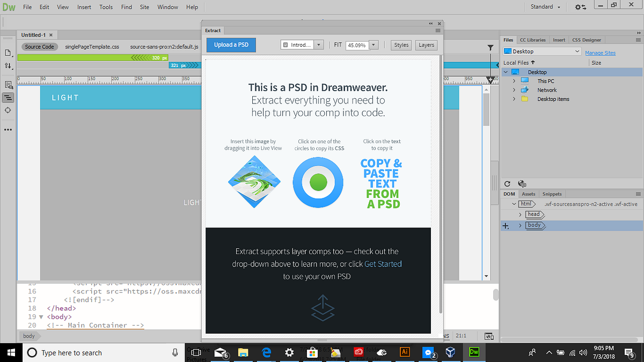Screen dimensions: 644x362
Task: Click the Upload a PSD button
Action: coord(231,45)
